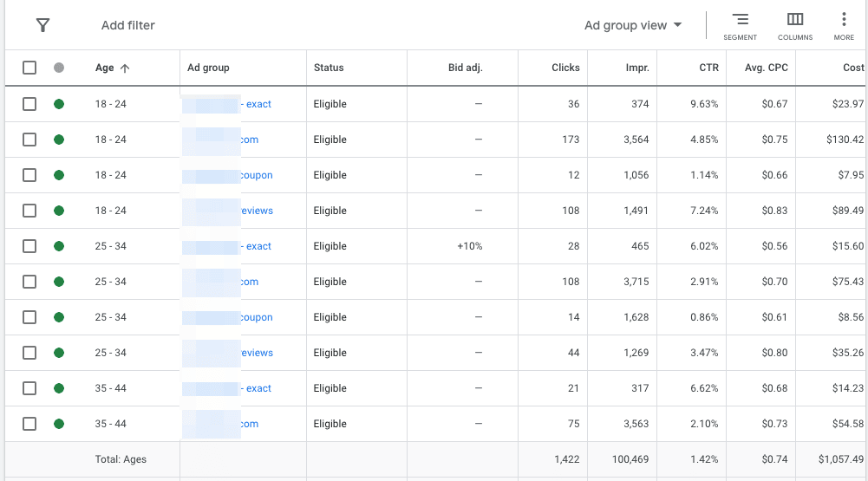Open status dropdown on the $130.42 row
The height and width of the screenshot is (481, 868).
[x=330, y=140]
